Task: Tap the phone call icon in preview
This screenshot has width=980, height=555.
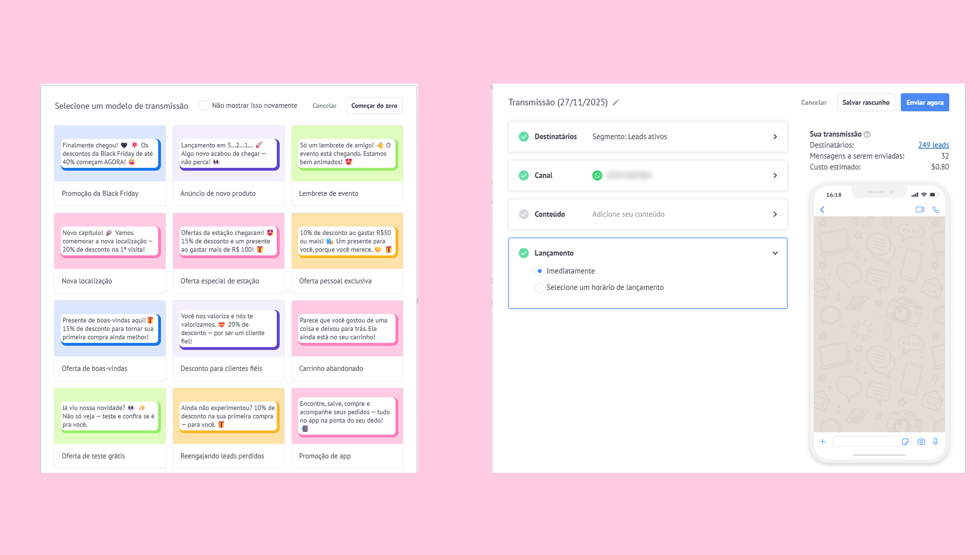Action: (936, 210)
